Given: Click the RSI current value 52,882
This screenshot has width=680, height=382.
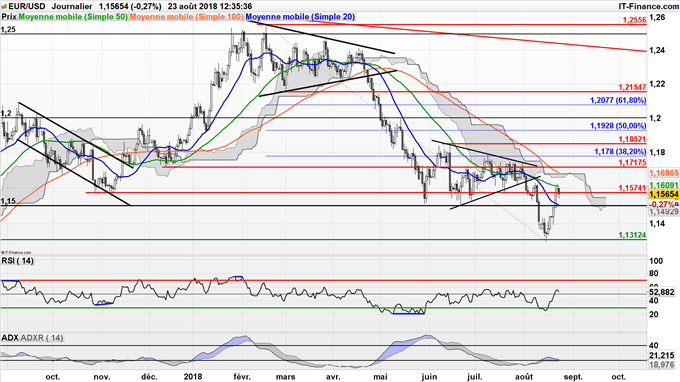Looking at the screenshot, I should click(x=662, y=292).
